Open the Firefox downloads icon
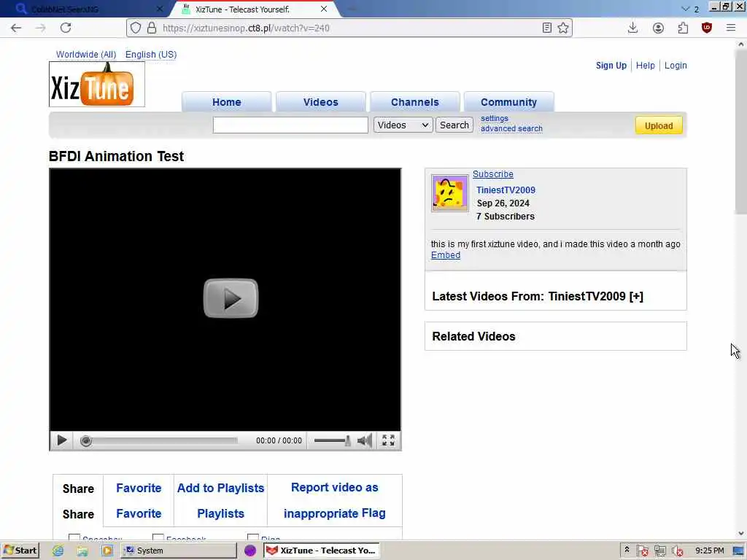This screenshot has width=747, height=560. click(x=632, y=28)
